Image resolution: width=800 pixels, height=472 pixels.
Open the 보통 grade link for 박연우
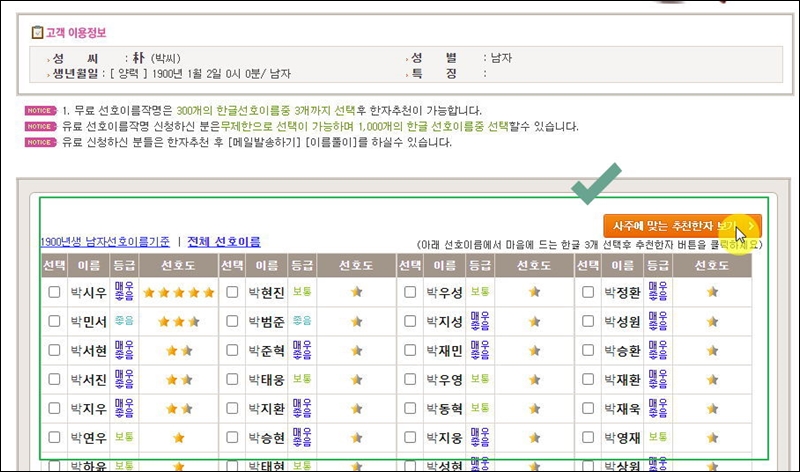[124, 437]
